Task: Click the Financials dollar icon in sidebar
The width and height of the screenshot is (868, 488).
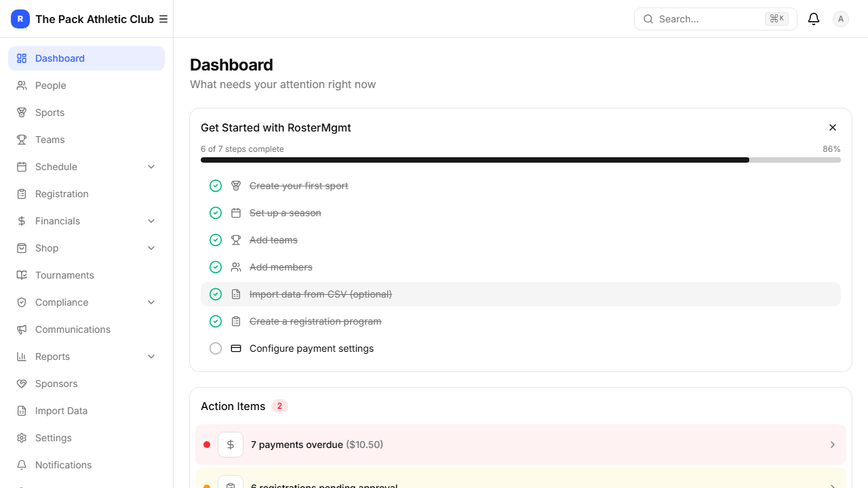Action: 22,221
